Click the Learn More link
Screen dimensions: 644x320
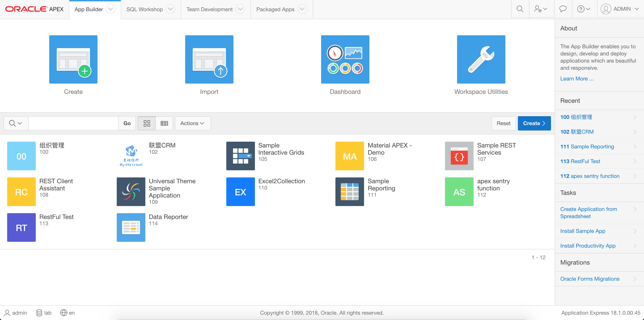tap(576, 79)
